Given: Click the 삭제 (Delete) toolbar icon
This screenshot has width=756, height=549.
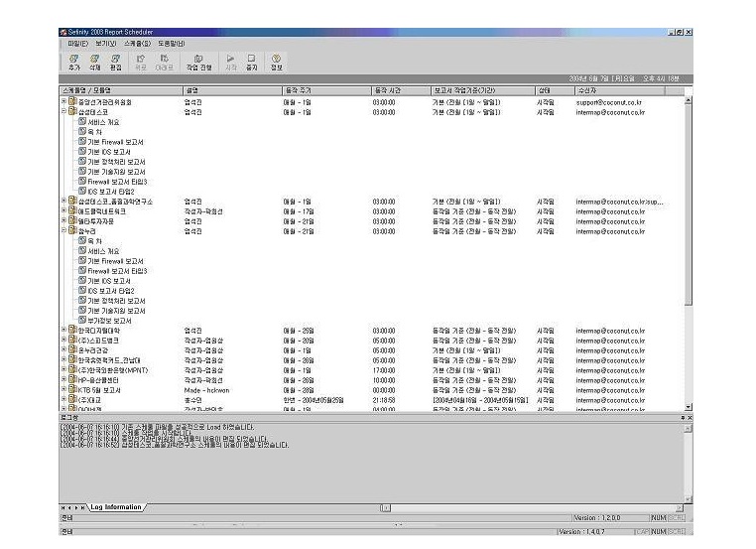Looking at the screenshot, I should pyautogui.click(x=95, y=59).
